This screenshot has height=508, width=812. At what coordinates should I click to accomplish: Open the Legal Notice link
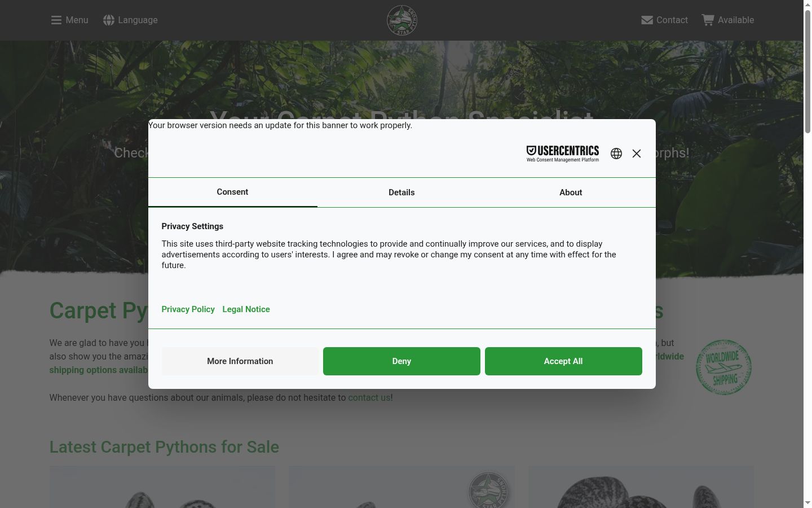click(x=246, y=309)
